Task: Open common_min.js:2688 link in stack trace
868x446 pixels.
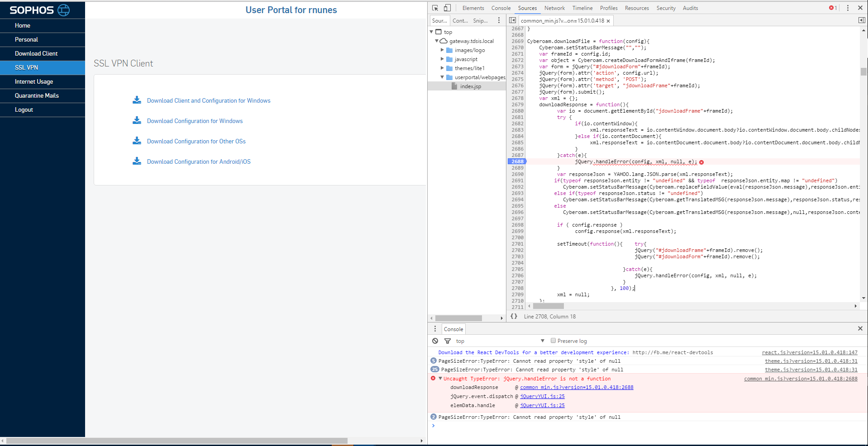Action: tap(577, 387)
